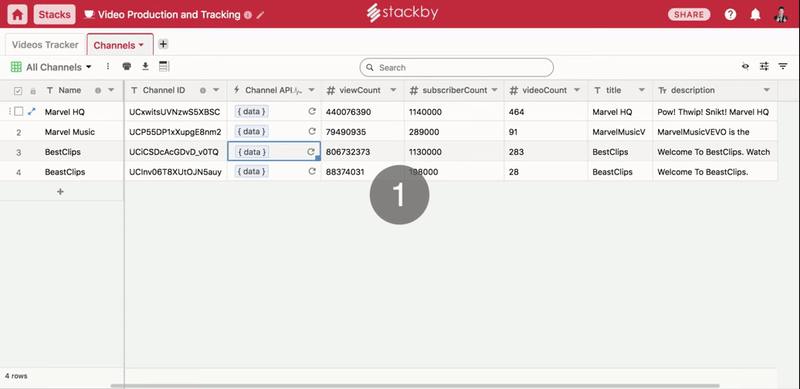800x389 pixels.
Task: Toggle the select-all rows checkbox
Action: (18, 91)
